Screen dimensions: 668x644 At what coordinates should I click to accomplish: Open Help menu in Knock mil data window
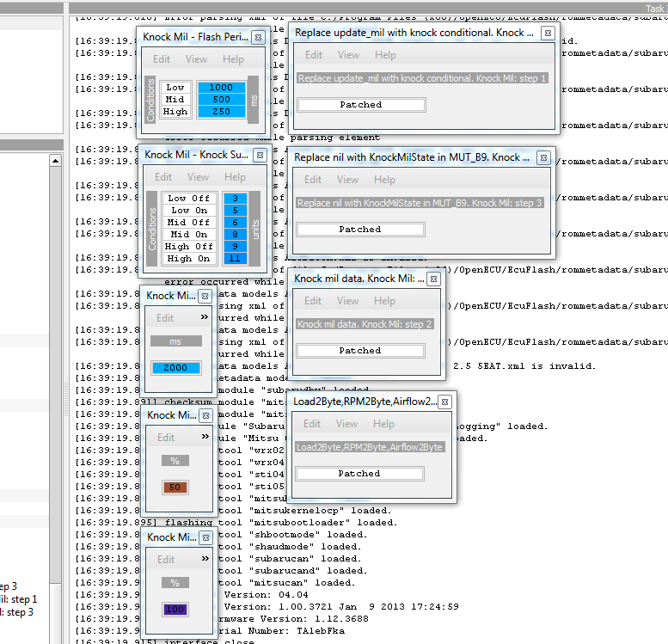coord(384,301)
